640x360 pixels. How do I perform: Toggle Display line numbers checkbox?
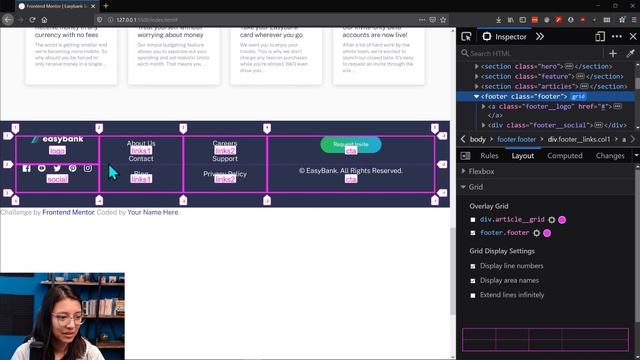473,266
